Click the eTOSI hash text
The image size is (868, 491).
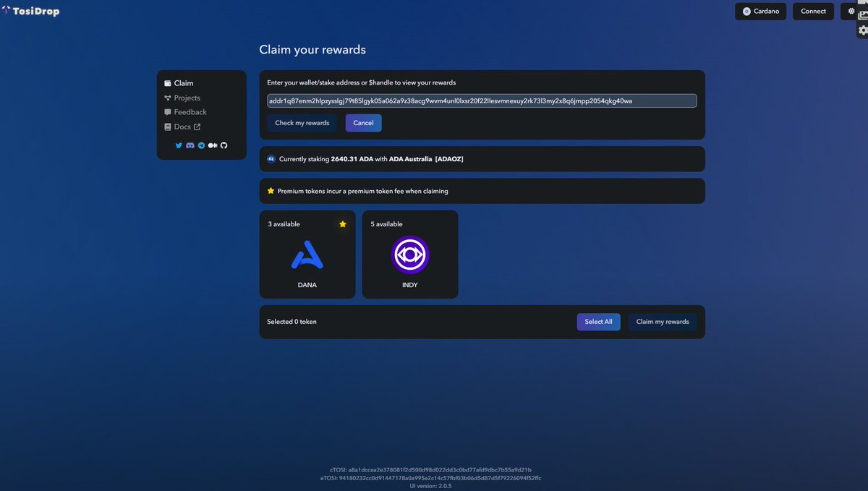coord(430,478)
